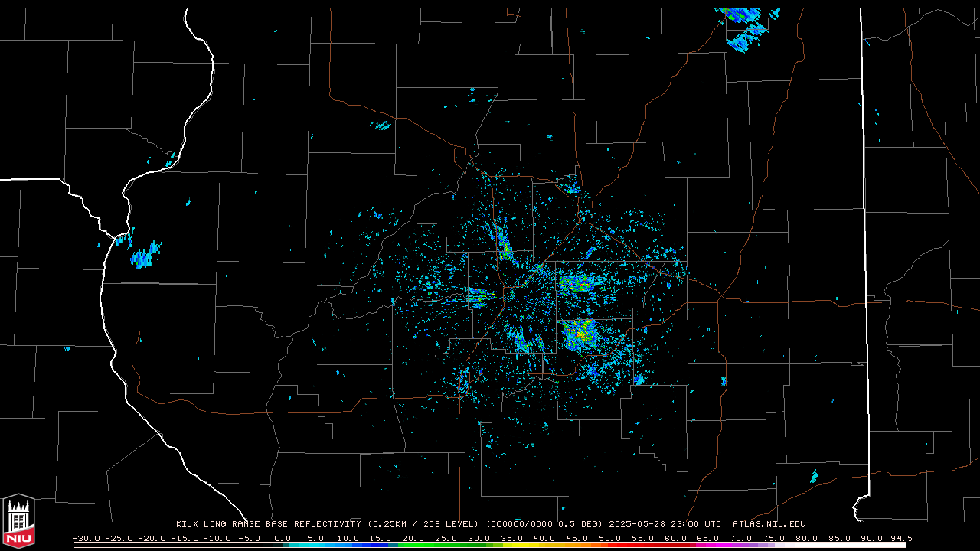Click the -25.0 scale label
The image size is (980, 551).
point(119,539)
